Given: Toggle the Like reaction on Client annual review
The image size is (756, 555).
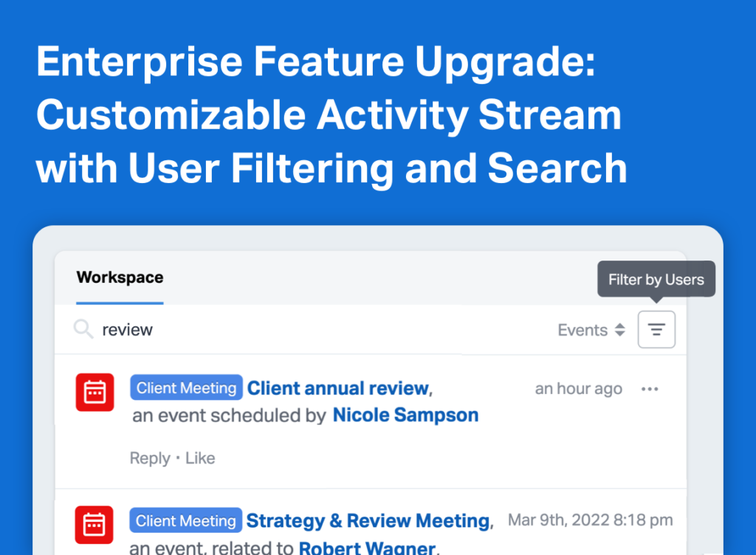Looking at the screenshot, I should (201, 458).
